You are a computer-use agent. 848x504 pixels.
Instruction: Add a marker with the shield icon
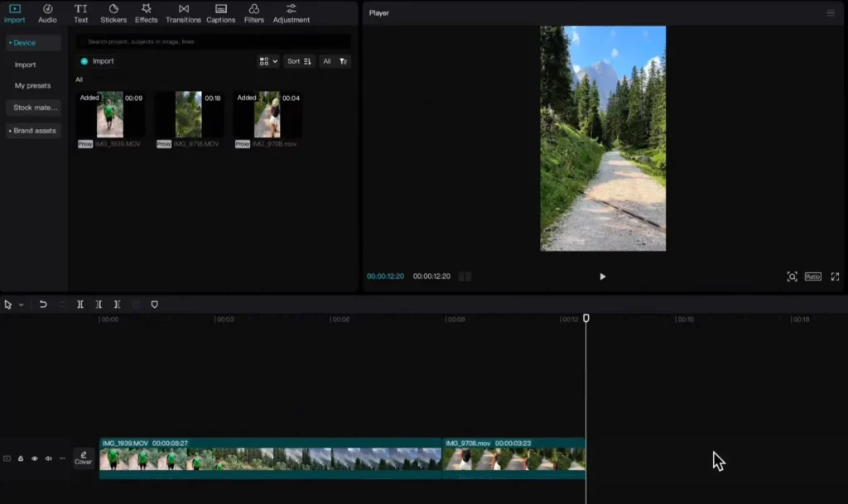[x=155, y=305]
